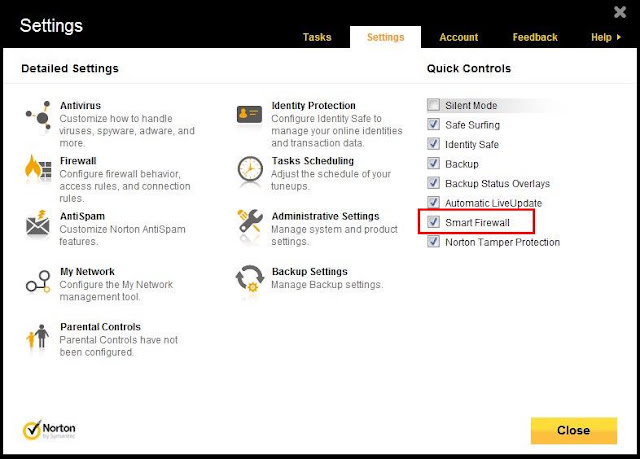Click the Identity Protection card icon
Viewport: 640px width, 459px height.
click(249, 114)
